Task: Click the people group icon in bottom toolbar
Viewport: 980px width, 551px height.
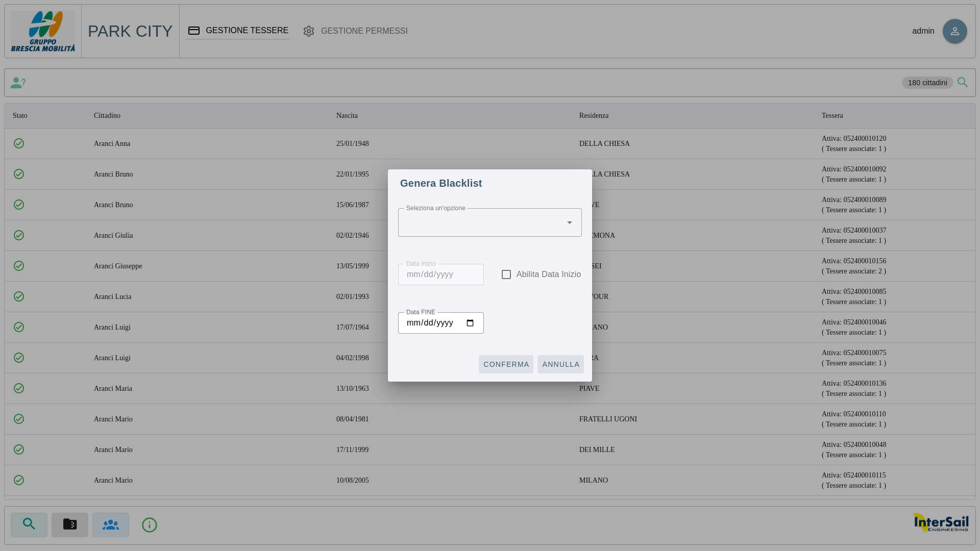Action: point(111,524)
